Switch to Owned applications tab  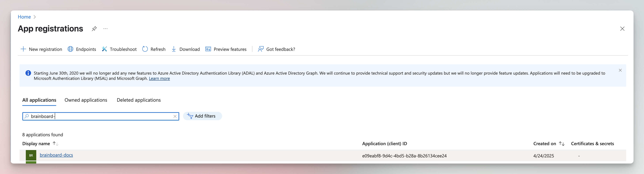(x=86, y=100)
